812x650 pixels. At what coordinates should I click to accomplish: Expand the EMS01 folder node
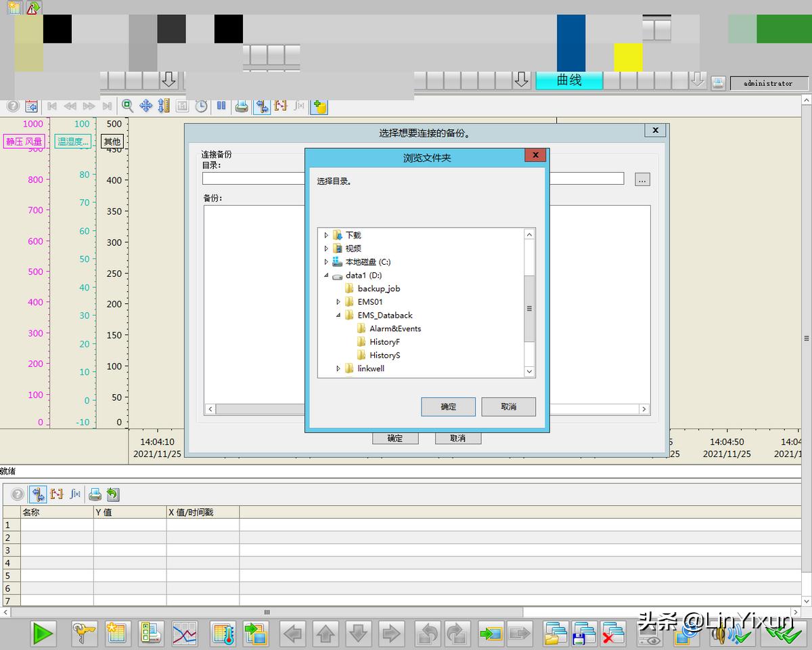pyautogui.click(x=338, y=302)
